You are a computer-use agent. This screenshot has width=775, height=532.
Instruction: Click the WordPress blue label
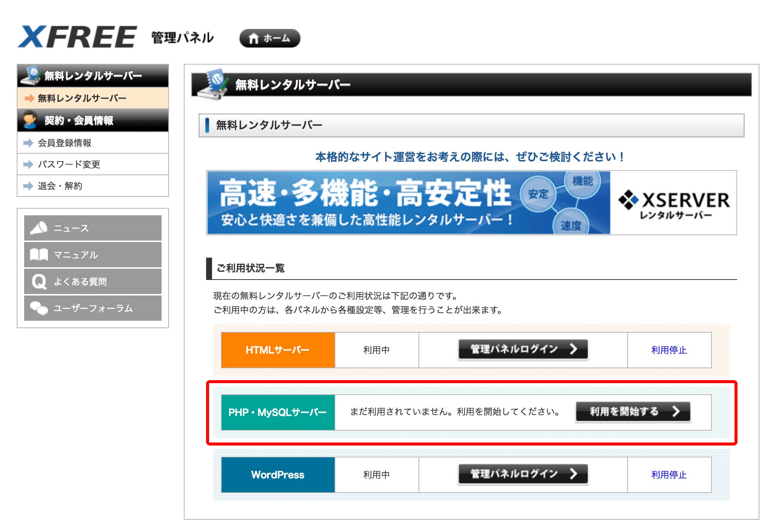[278, 475]
